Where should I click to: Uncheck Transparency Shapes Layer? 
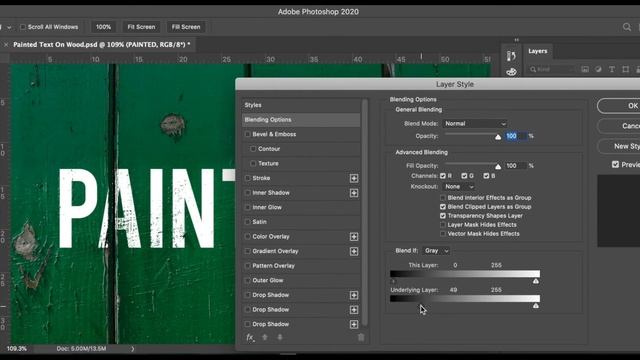click(x=443, y=216)
